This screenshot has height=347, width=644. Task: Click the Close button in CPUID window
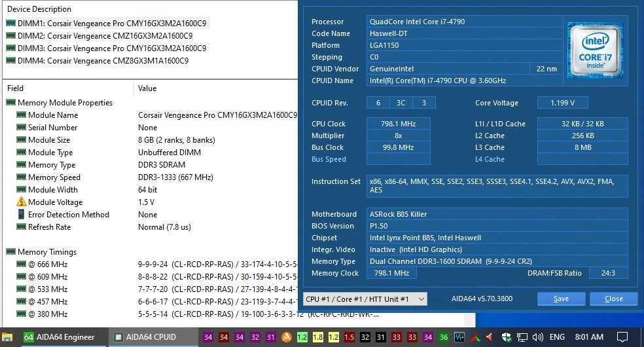614,299
